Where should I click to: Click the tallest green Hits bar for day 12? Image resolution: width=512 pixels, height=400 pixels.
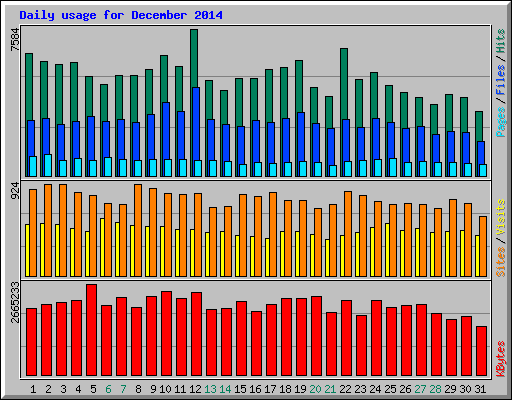pos(194,58)
